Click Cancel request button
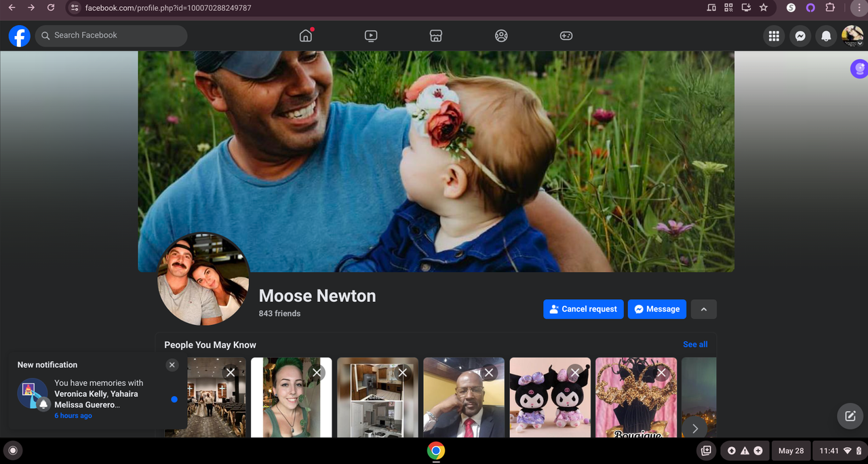 tap(583, 309)
